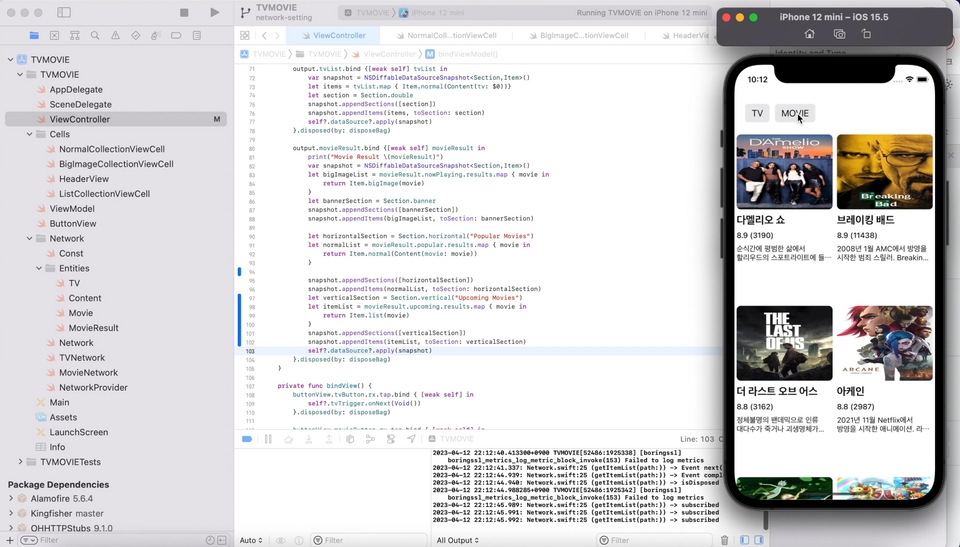
Task: Open the Issue navigator warning icon
Action: (x=115, y=36)
